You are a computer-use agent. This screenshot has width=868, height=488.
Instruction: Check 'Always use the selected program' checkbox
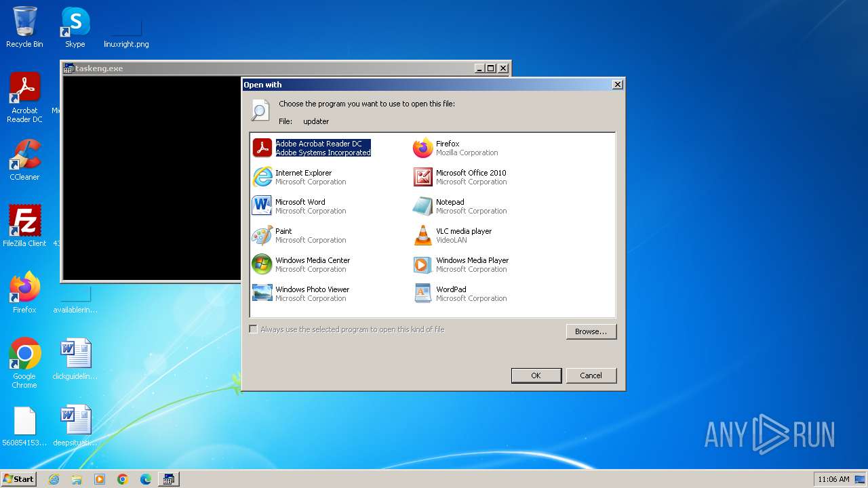click(x=253, y=329)
